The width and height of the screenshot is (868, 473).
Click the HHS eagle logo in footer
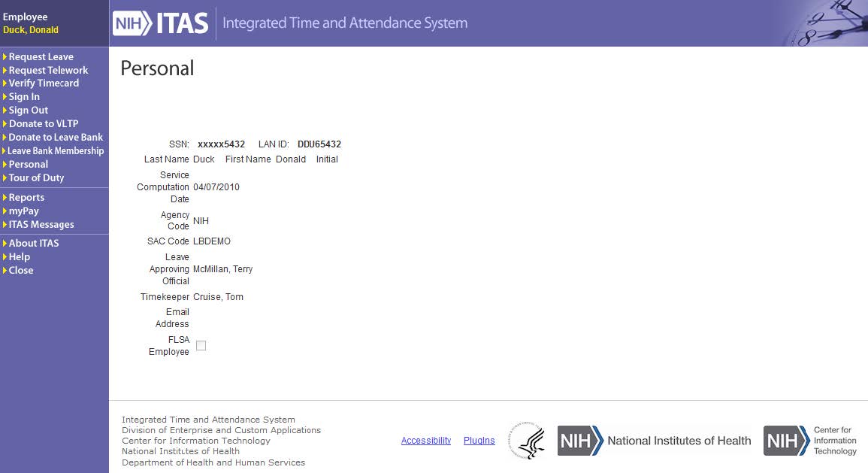[x=528, y=441]
